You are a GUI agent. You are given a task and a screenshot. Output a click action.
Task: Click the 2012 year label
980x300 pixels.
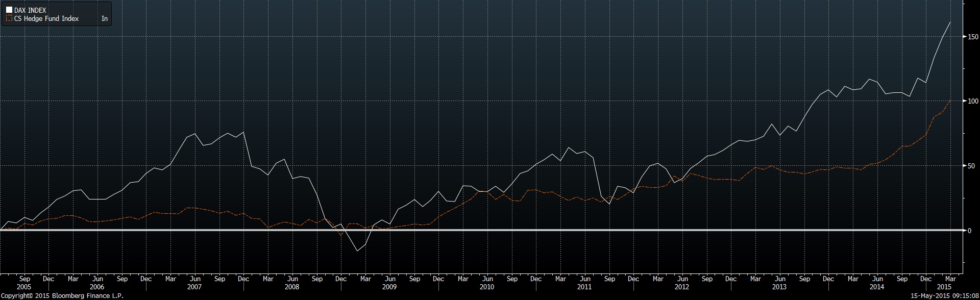pyautogui.click(x=682, y=287)
